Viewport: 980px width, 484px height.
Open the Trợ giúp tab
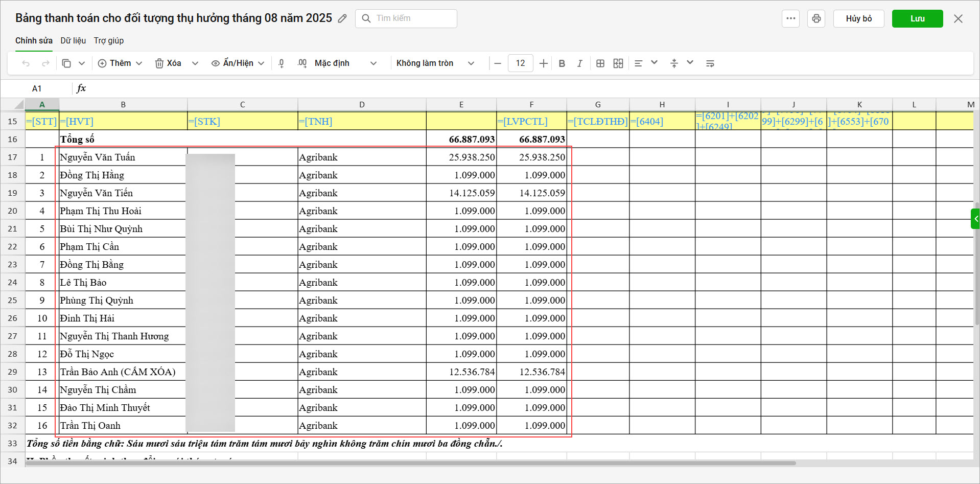[x=108, y=40]
